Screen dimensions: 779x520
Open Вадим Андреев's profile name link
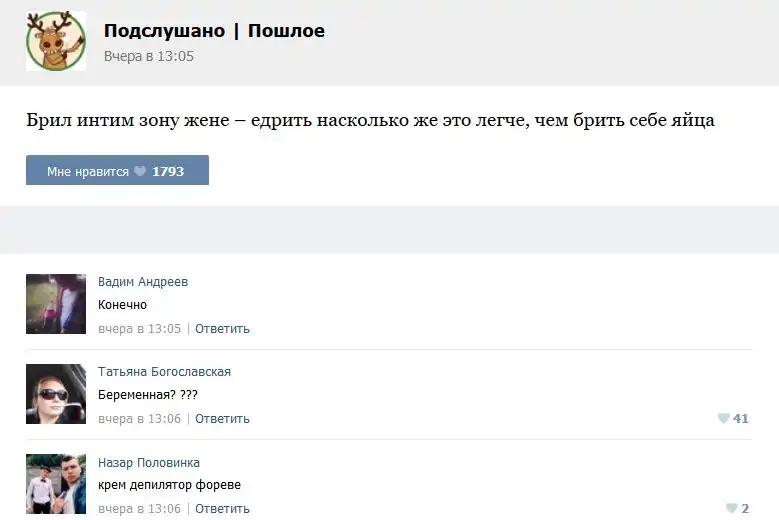(x=143, y=282)
